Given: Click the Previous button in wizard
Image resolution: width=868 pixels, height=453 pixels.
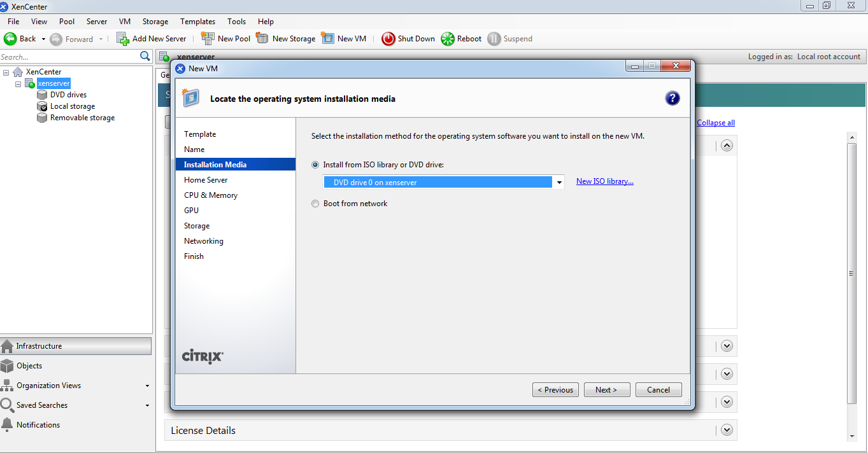Looking at the screenshot, I should 555,390.
